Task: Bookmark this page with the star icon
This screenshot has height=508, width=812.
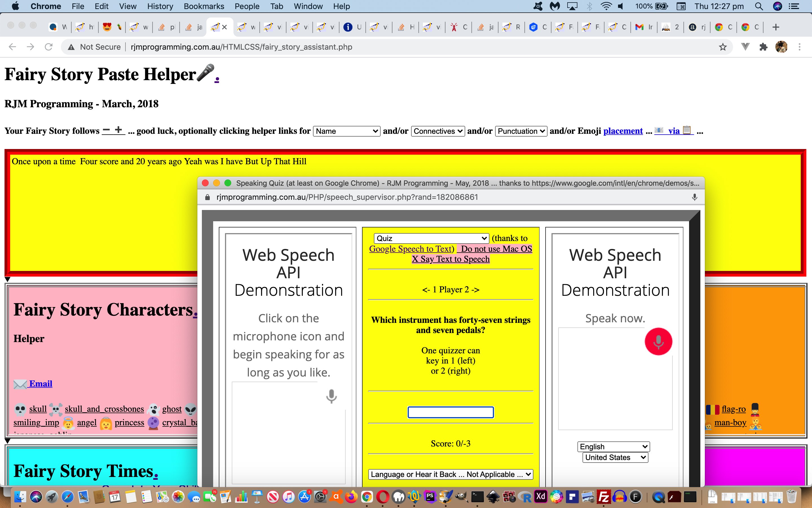Action: [x=723, y=47]
